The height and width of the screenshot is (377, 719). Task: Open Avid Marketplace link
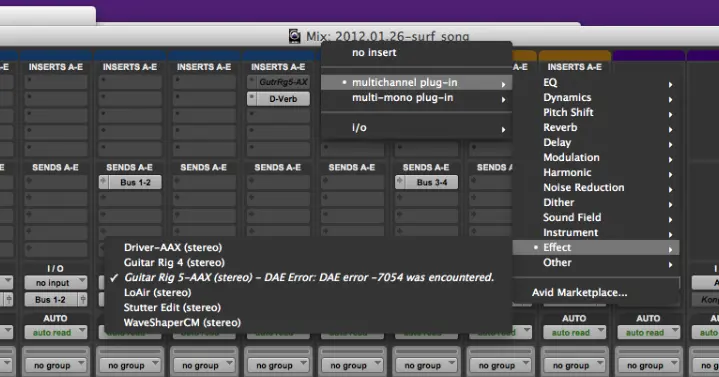(x=579, y=293)
